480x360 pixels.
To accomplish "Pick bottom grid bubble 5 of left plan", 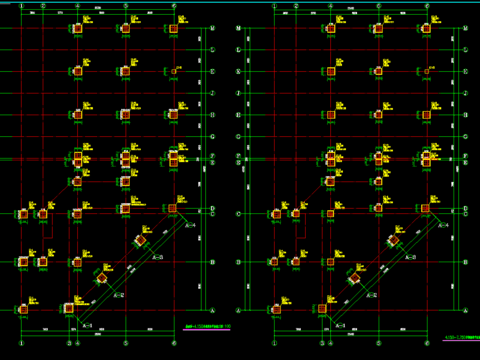I will [x=126, y=343].
